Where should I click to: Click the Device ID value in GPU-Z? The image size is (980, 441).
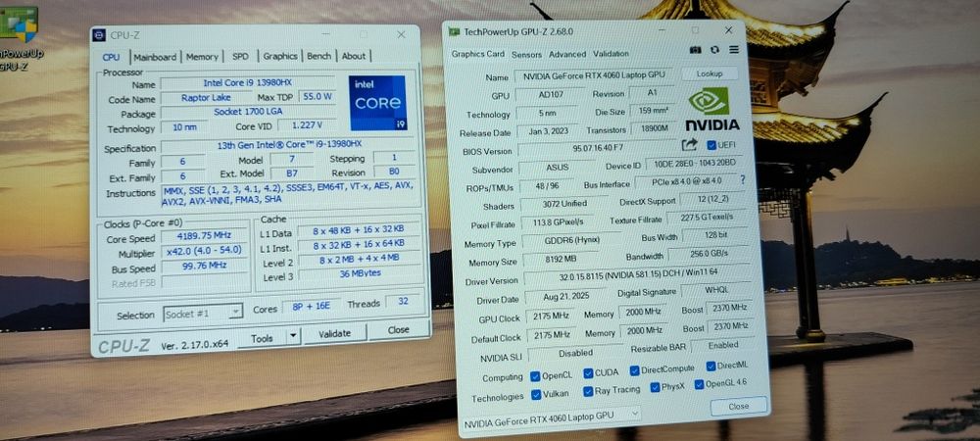(695, 164)
